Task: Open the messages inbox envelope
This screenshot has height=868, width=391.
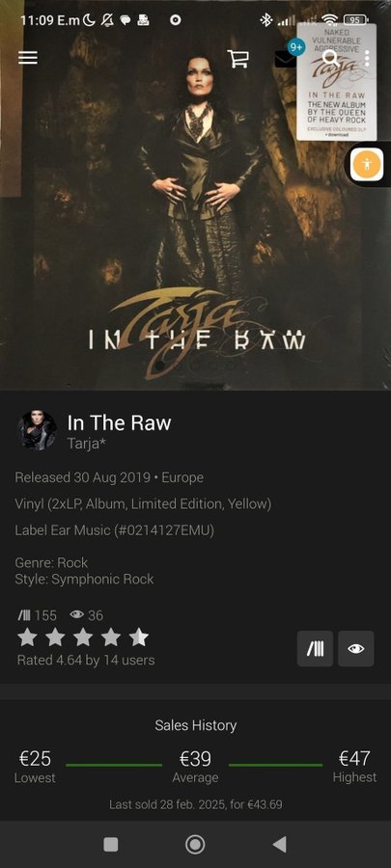Action: click(285, 59)
